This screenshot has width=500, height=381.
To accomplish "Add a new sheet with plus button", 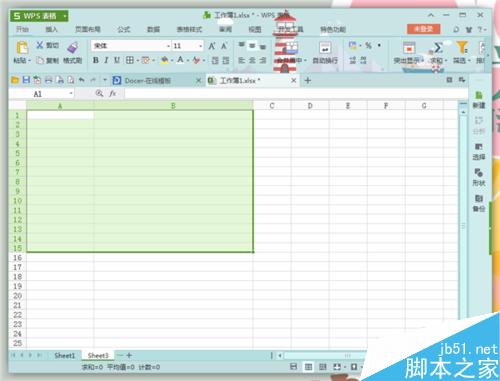I will (129, 355).
